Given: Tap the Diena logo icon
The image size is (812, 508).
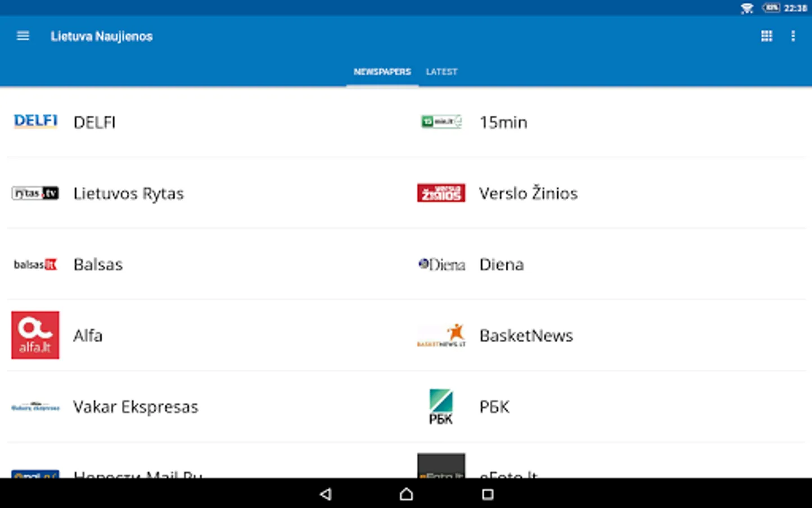Looking at the screenshot, I should [442, 264].
